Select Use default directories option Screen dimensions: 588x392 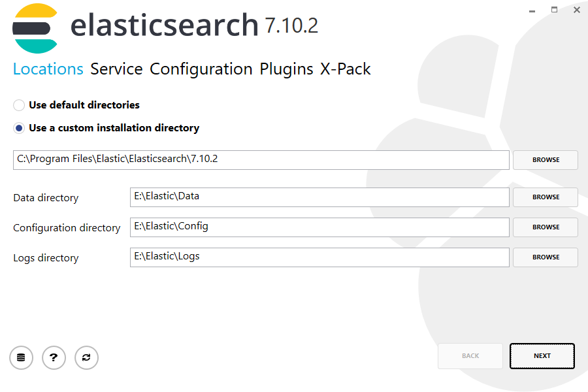click(x=19, y=105)
